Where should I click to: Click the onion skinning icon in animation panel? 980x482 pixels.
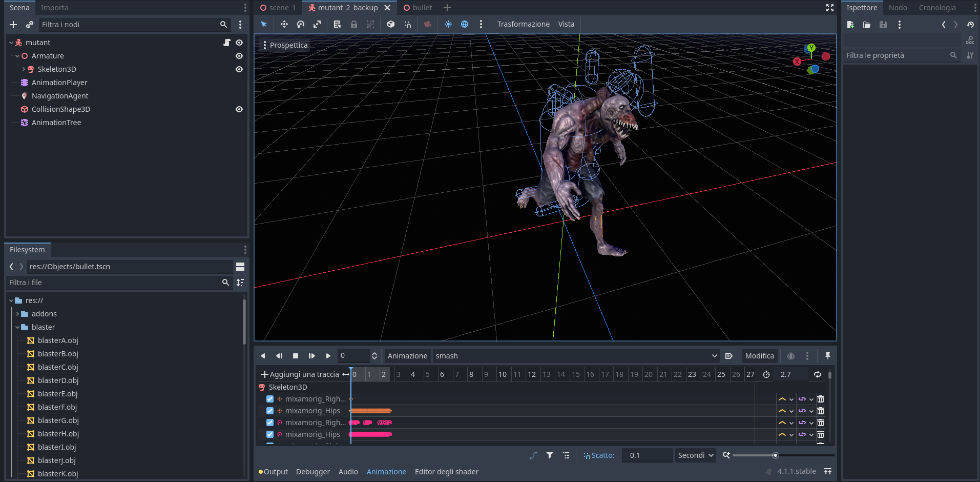click(791, 355)
